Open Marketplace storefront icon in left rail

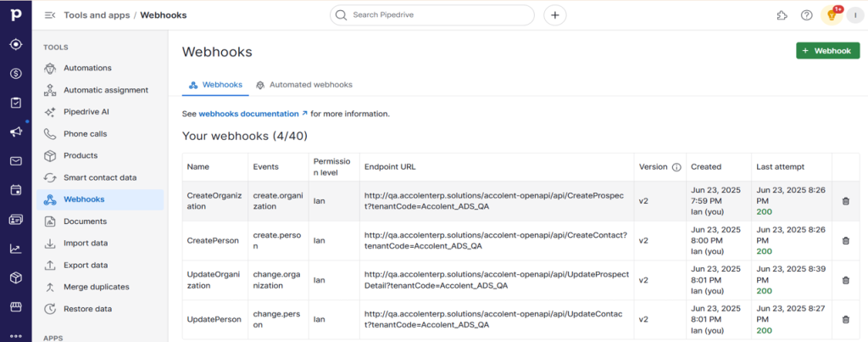point(15,306)
